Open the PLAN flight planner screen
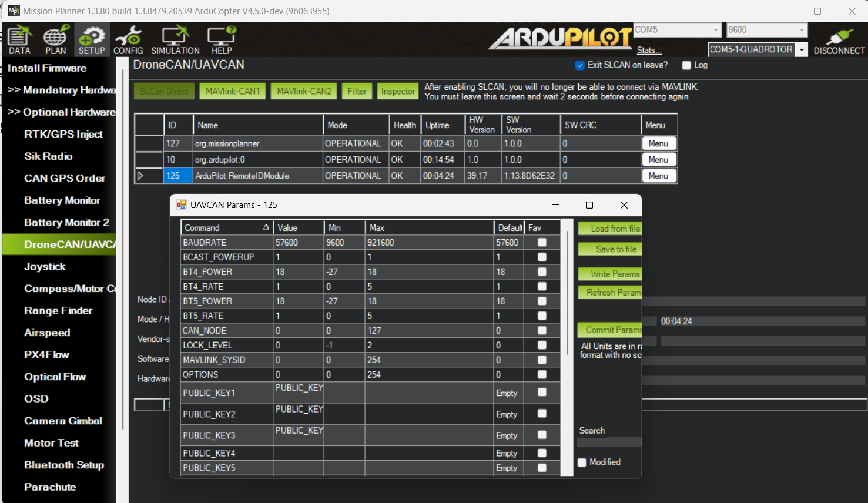This screenshot has height=503, width=868. coord(56,40)
